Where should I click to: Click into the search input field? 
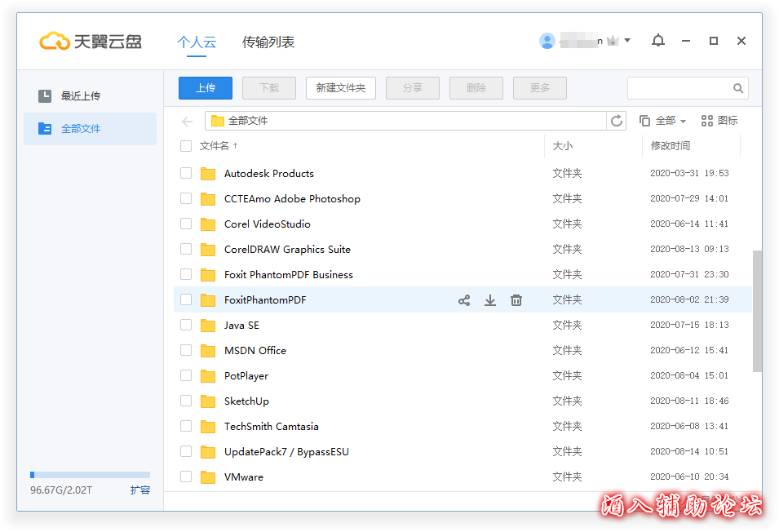[x=679, y=88]
